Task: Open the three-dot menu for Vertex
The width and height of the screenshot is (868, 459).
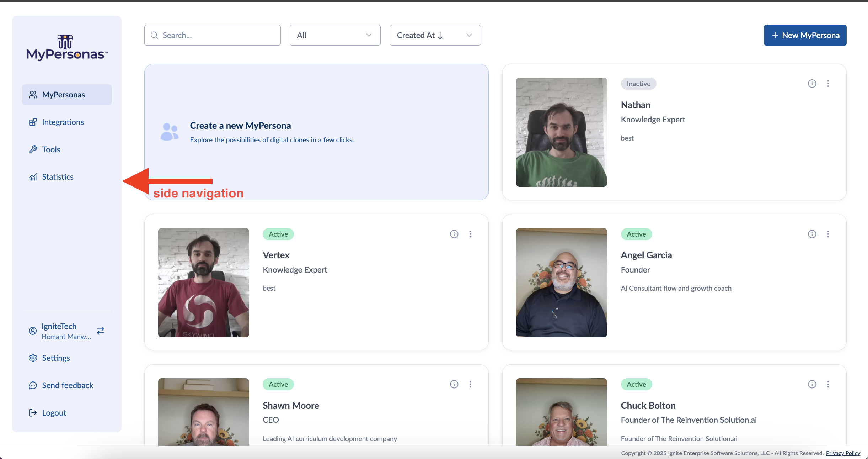Action: pyautogui.click(x=470, y=234)
